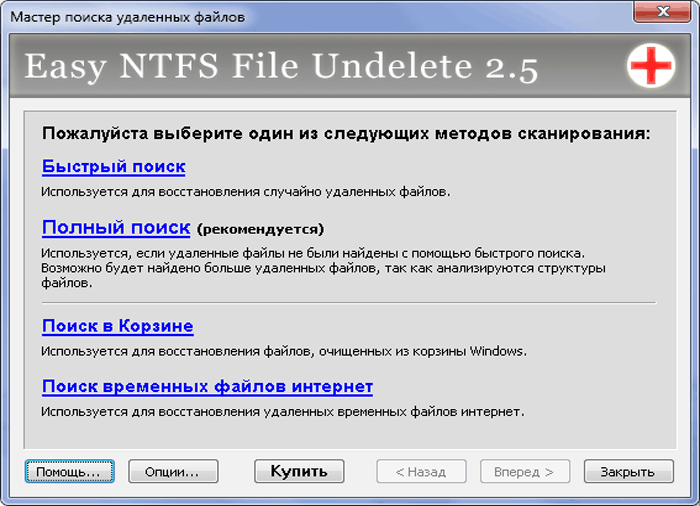This screenshot has height=506, width=700.
Task: Click the description under временных файлов интернет link
Action: click(283, 412)
